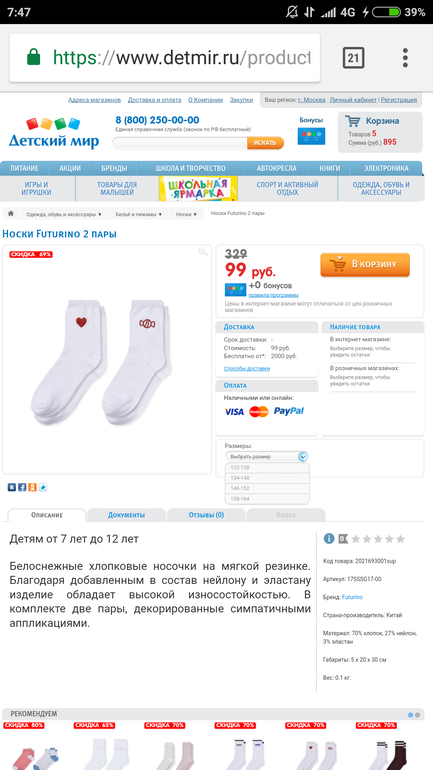Click the magnifier zoom icon on product image
Image resolution: width=433 pixels, height=770 pixels.
(x=203, y=252)
